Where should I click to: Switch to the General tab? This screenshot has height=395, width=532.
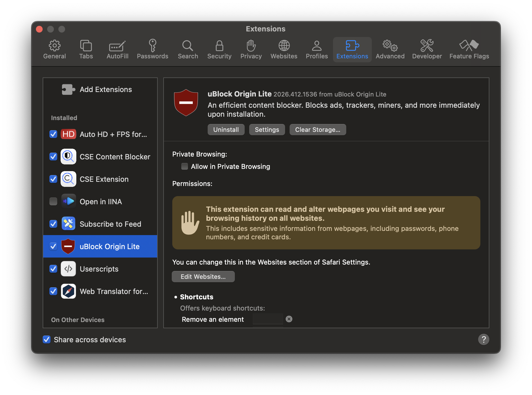coord(55,49)
